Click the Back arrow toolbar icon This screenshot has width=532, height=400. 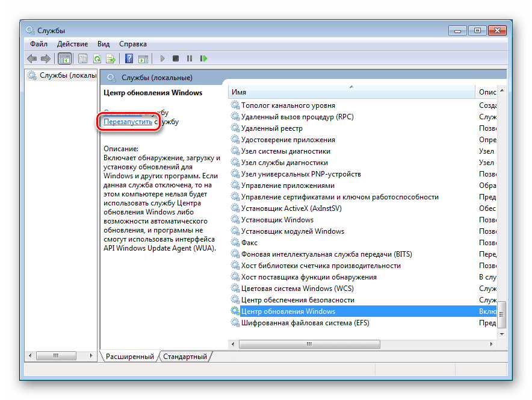32,58
